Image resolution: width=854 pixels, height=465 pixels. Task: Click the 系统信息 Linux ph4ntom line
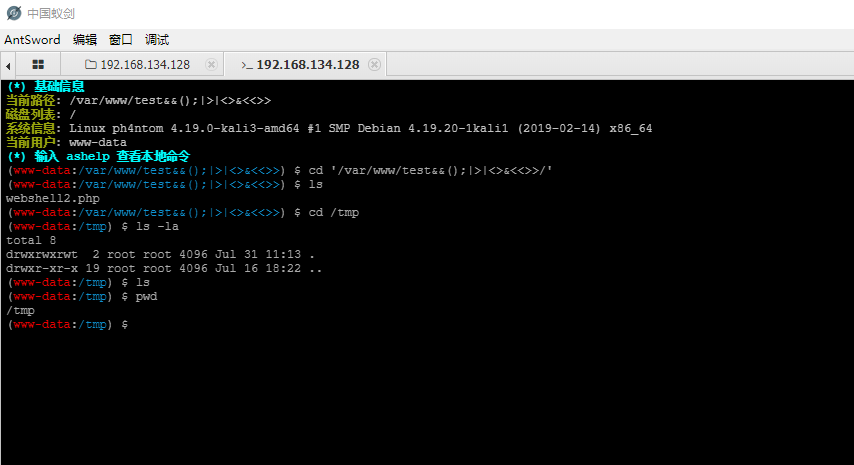click(x=329, y=129)
